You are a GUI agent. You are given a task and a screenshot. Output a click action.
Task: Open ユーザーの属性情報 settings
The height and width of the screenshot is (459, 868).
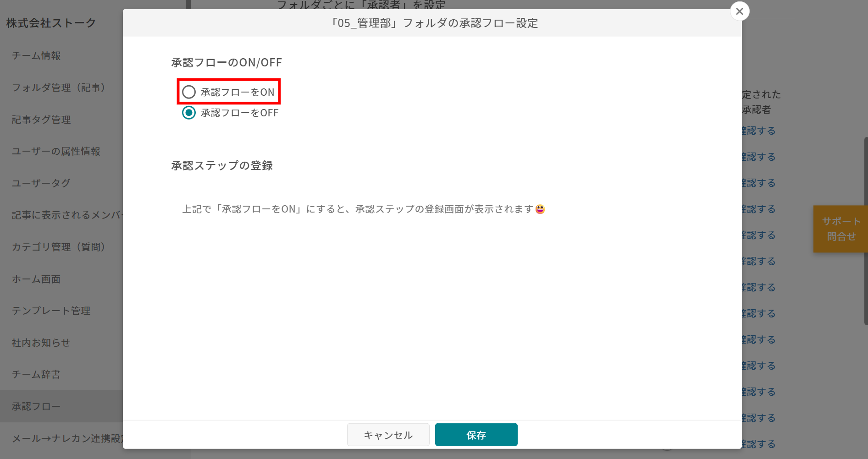pos(55,151)
